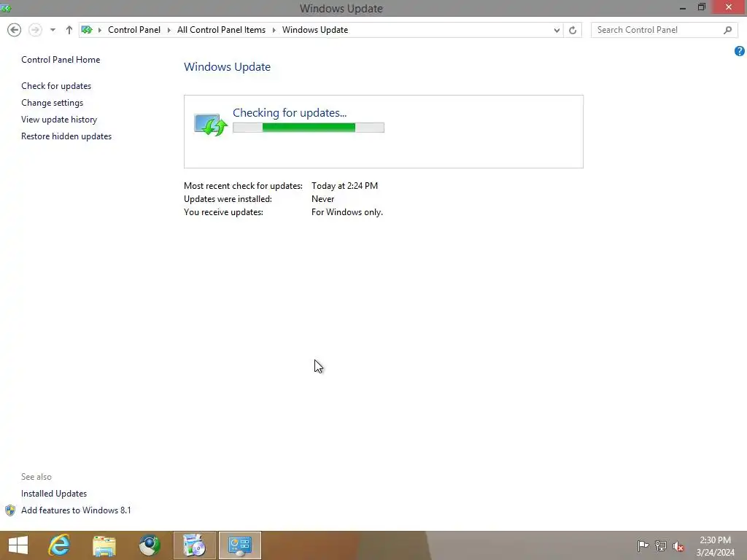The image size is (747, 560).
Task: Click the window system icon in title bar
Action: click(6, 8)
